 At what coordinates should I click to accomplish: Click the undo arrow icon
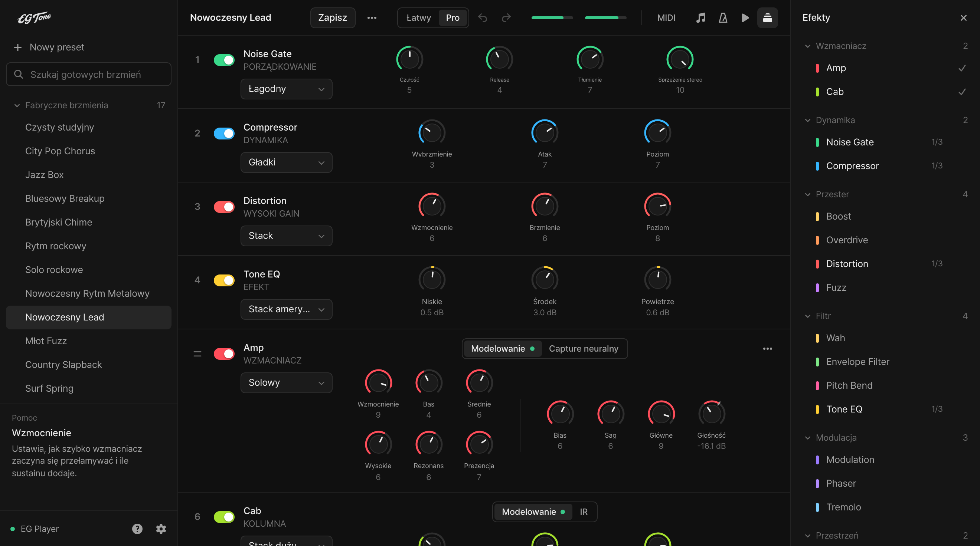click(483, 18)
